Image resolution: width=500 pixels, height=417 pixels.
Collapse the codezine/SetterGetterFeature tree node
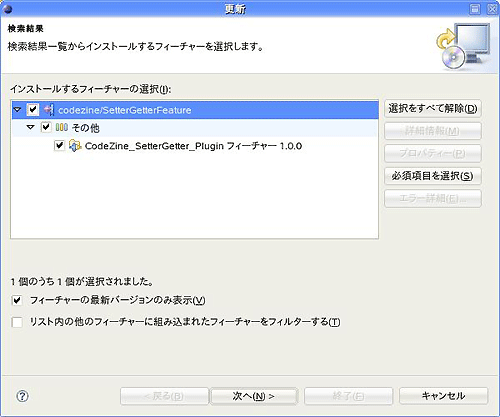tap(17, 109)
